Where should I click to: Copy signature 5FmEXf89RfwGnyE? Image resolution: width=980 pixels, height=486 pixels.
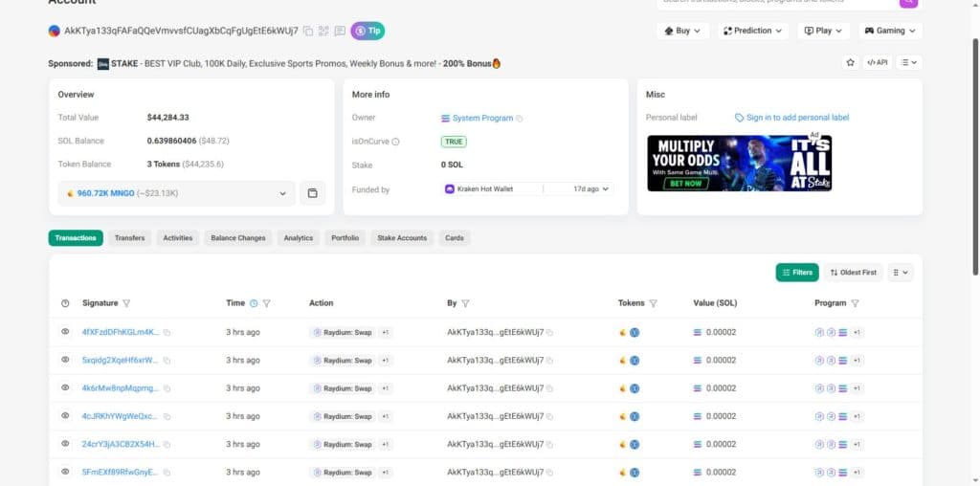click(x=167, y=473)
